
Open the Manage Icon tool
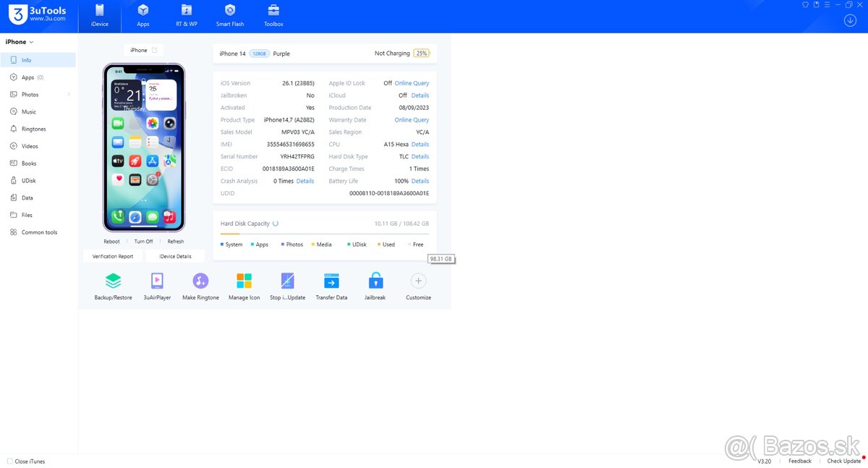pyautogui.click(x=244, y=281)
